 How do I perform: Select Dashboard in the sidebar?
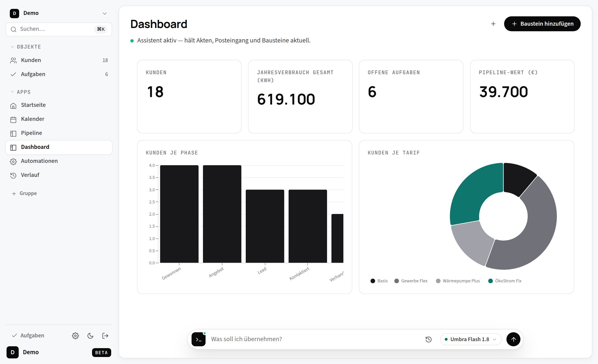[x=59, y=147]
